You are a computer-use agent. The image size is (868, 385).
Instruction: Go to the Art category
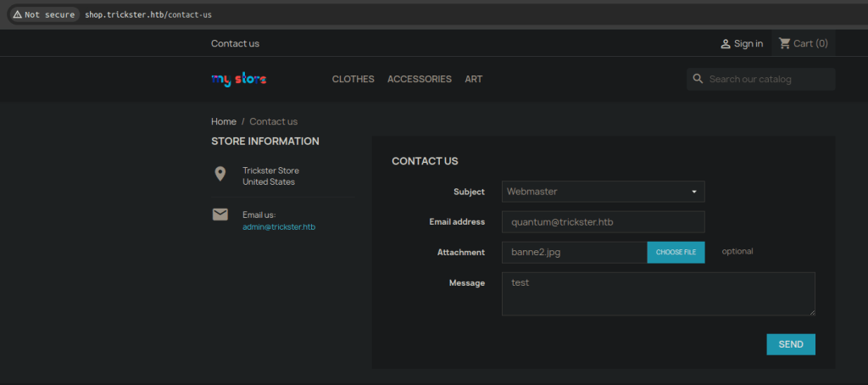click(x=473, y=79)
